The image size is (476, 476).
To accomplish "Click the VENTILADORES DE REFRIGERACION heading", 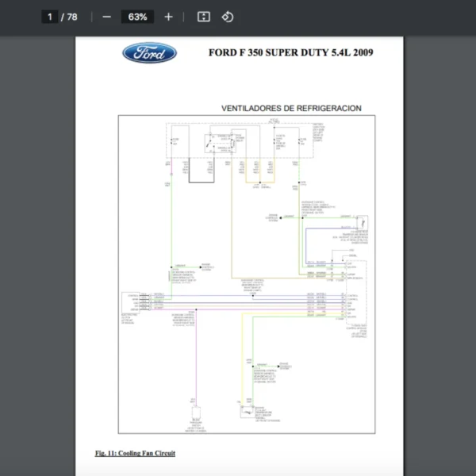I will click(x=291, y=108).
